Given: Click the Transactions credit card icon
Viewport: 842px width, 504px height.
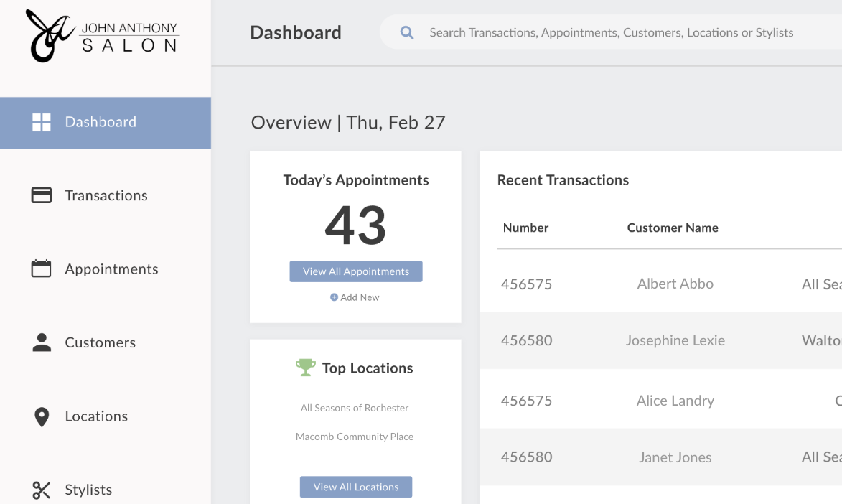Looking at the screenshot, I should click(x=42, y=195).
